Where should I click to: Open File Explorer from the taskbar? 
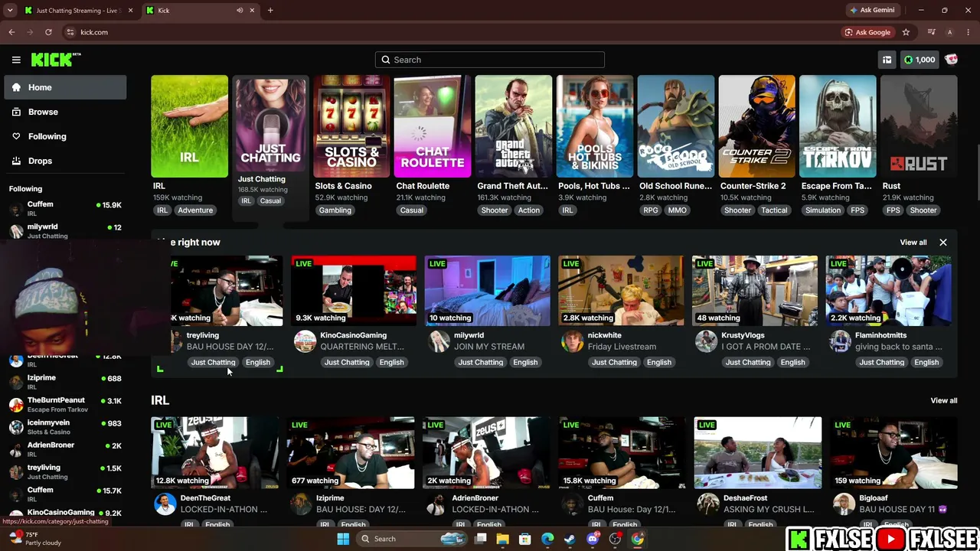pyautogui.click(x=502, y=539)
